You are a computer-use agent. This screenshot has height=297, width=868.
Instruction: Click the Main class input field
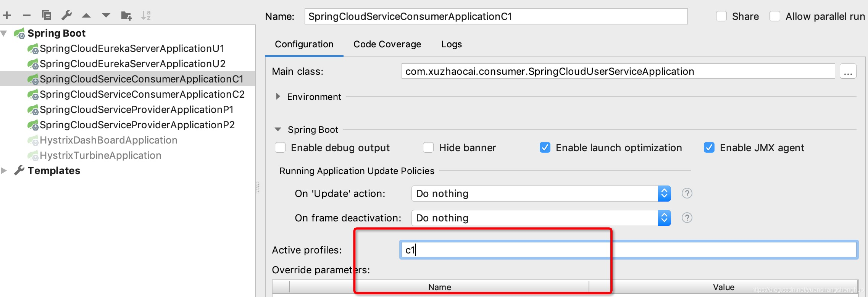click(x=618, y=71)
